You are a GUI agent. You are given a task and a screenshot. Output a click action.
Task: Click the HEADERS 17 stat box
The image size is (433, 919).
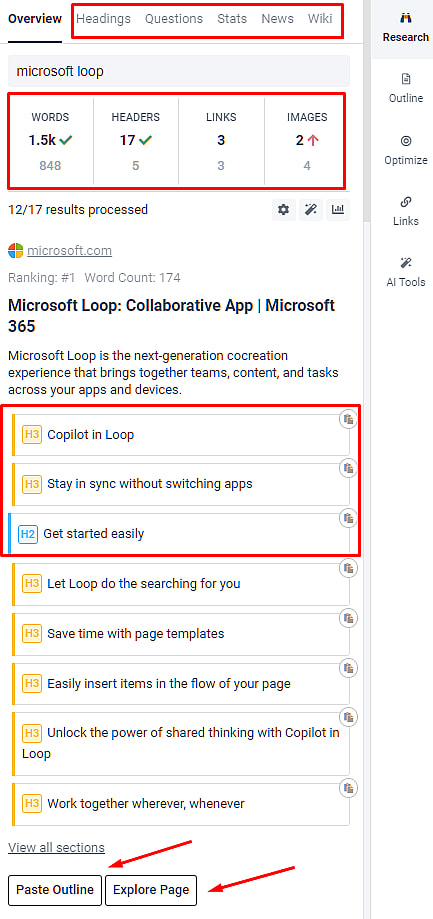pos(135,141)
